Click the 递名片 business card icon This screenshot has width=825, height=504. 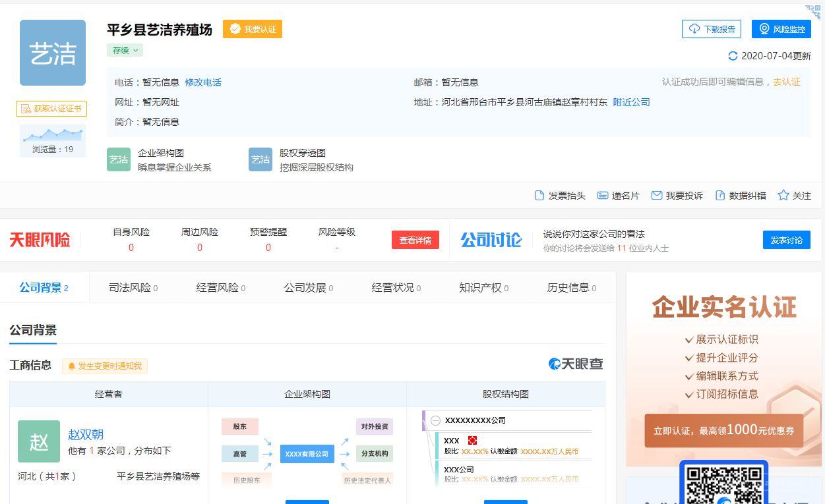click(602, 196)
